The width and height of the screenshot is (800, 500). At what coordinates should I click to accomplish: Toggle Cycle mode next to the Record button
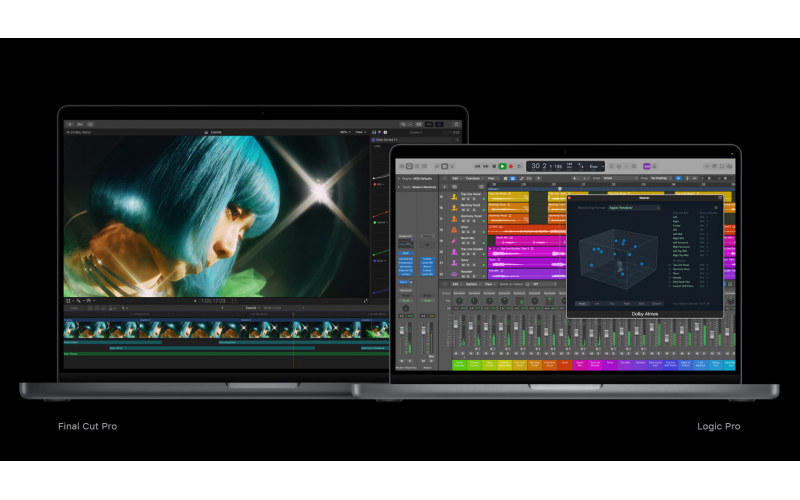[x=519, y=166]
